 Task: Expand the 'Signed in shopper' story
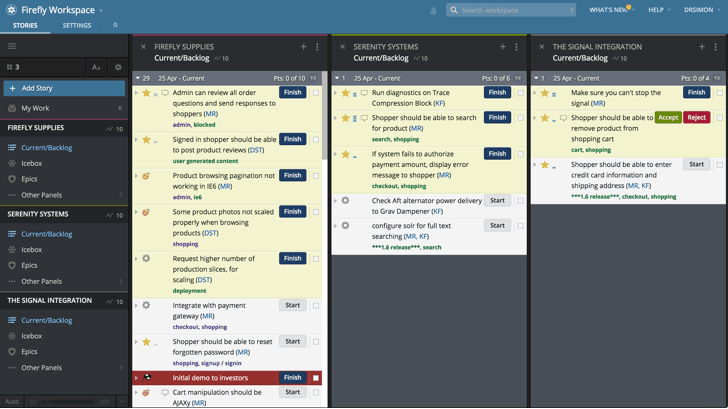pos(137,140)
